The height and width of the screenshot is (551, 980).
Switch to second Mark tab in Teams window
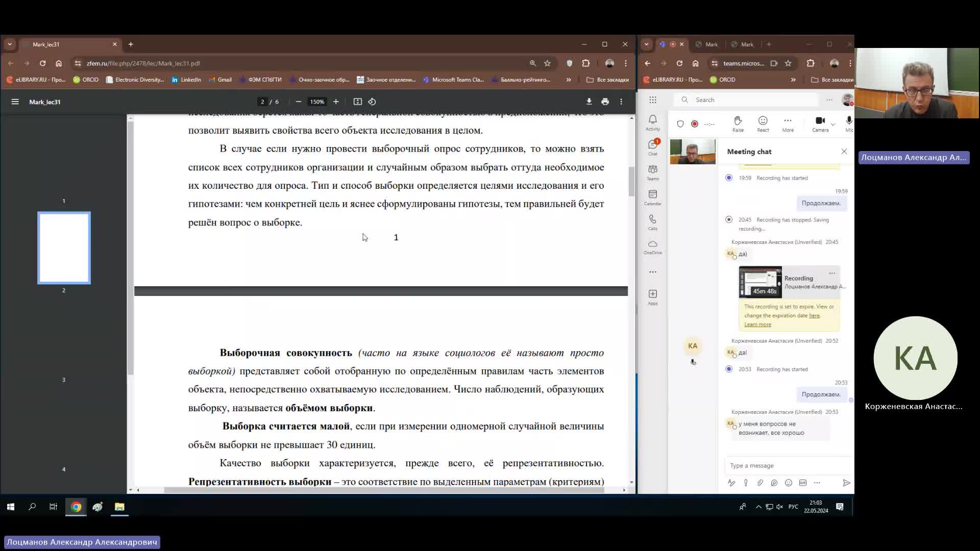[743, 44]
